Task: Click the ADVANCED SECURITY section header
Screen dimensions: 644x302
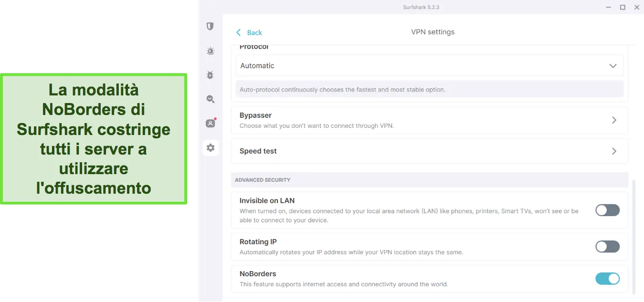Action: tap(263, 180)
